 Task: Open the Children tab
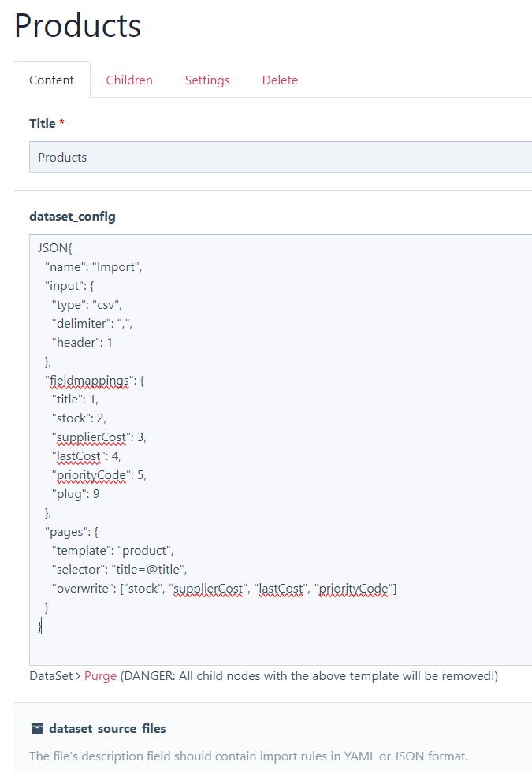[x=129, y=80]
